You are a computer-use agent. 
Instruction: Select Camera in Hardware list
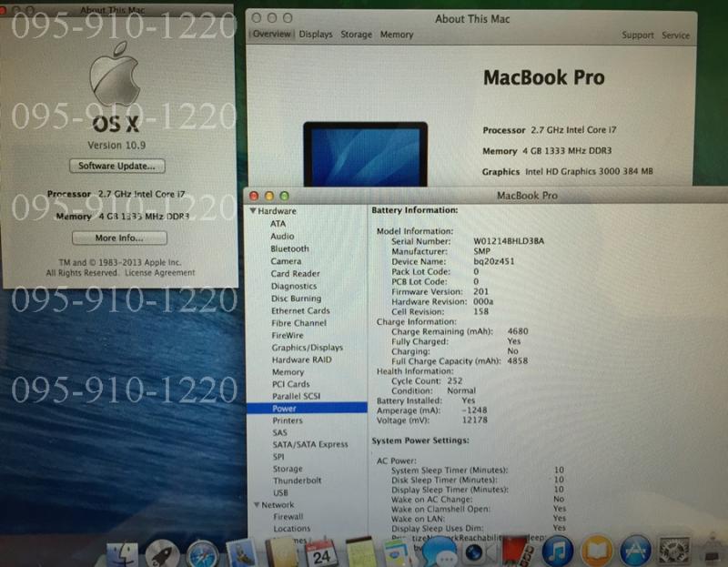click(286, 261)
